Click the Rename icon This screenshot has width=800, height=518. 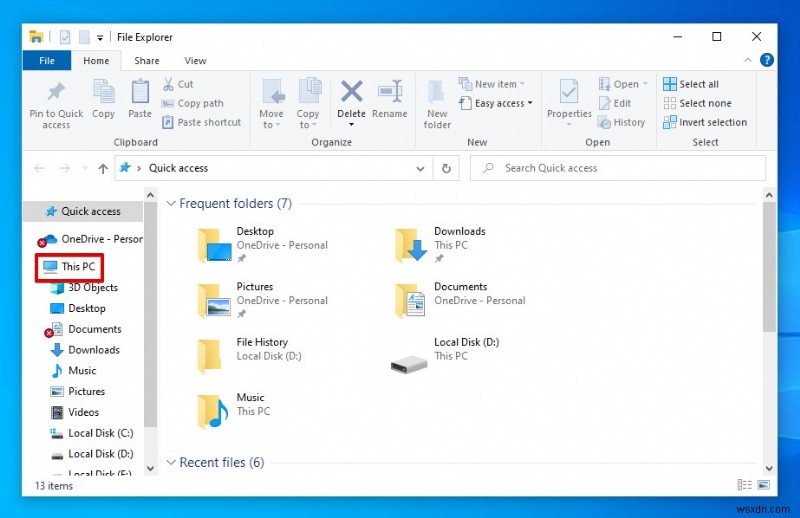(390, 91)
